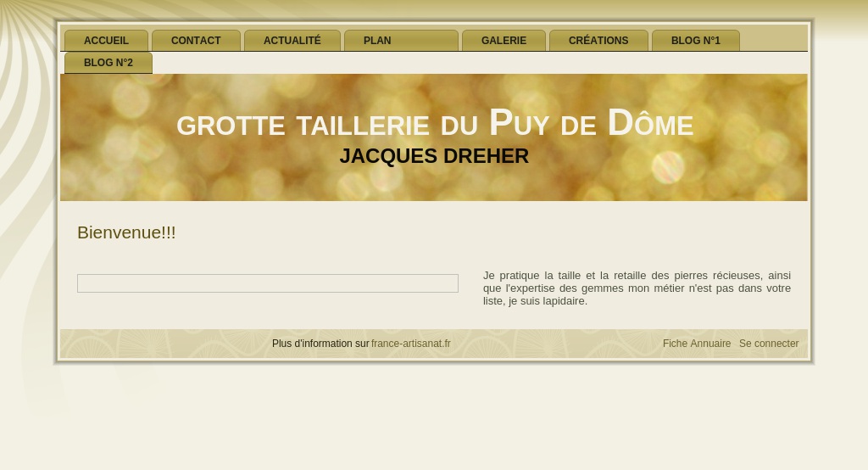The image size is (868, 470).
Task: Open the ACCUEIL tab
Action: point(106,41)
